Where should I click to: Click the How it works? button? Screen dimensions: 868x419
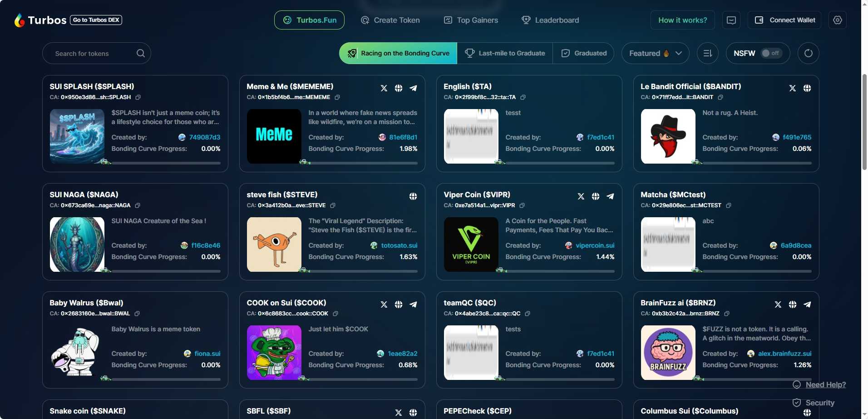click(x=682, y=20)
